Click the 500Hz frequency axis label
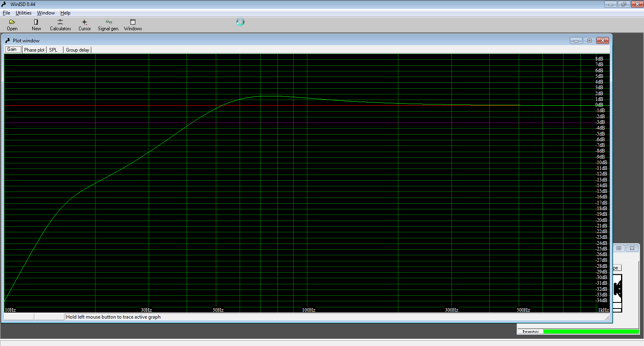 524,310
